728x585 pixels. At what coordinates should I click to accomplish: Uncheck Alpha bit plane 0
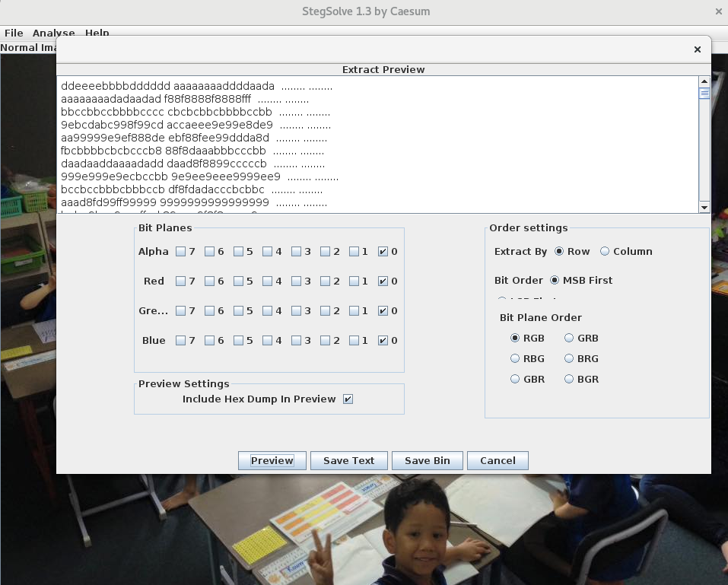pyautogui.click(x=383, y=252)
